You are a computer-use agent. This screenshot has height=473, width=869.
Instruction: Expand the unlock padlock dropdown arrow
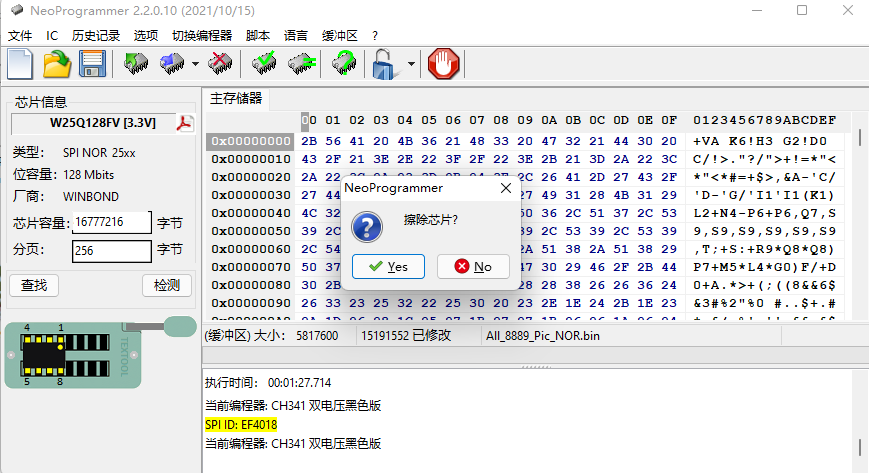click(x=411, y=65)
